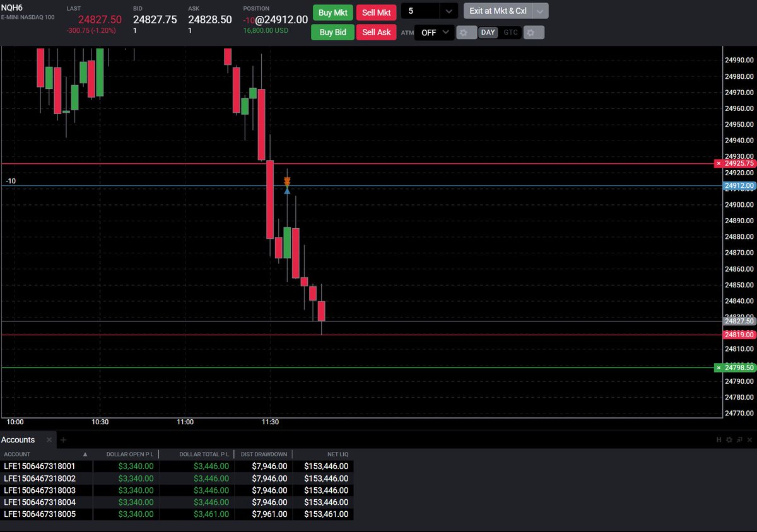Click the red 24819.00 price label
The width and height of the screenshot is (757, 532).
[740, 335]
